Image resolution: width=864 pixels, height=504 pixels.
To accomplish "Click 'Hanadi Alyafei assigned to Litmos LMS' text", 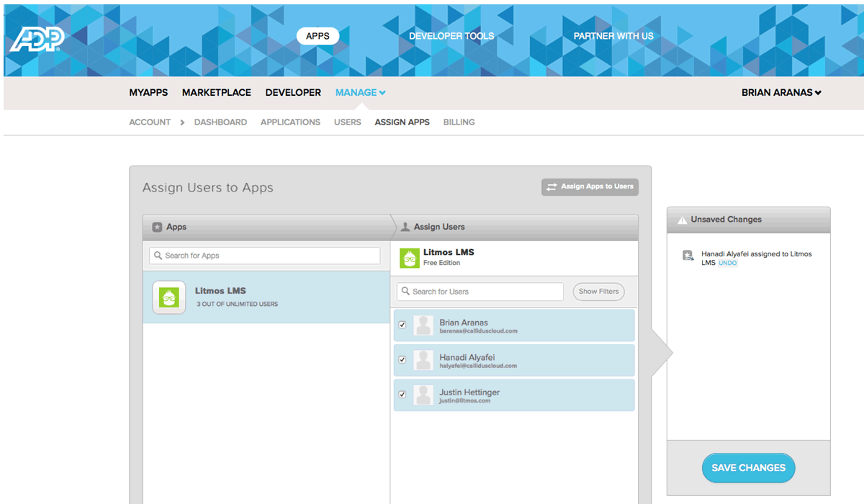I will (x=756, y=258).
